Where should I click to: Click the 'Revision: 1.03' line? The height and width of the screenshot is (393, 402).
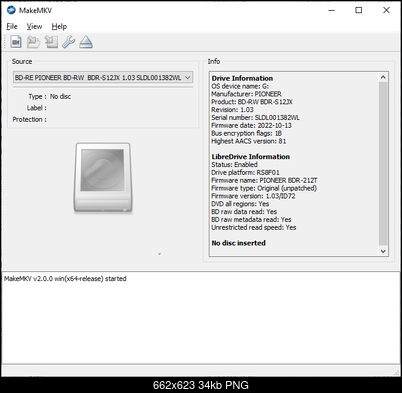tap(232, 110)
